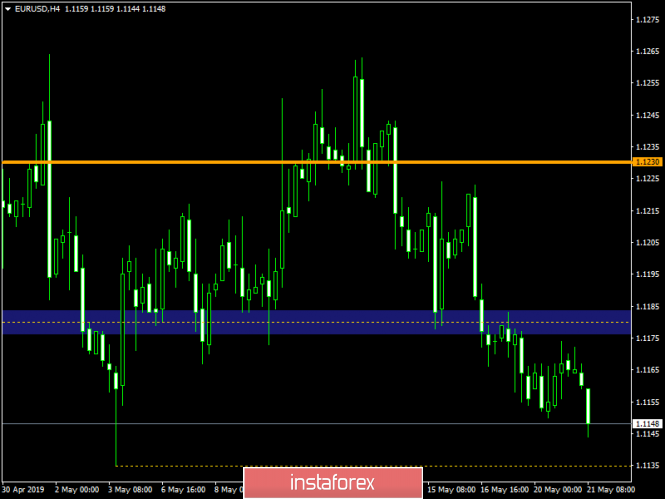665x499 pixels.
Task: Click the 1.1155 price axis value
Action: (648, 402)
